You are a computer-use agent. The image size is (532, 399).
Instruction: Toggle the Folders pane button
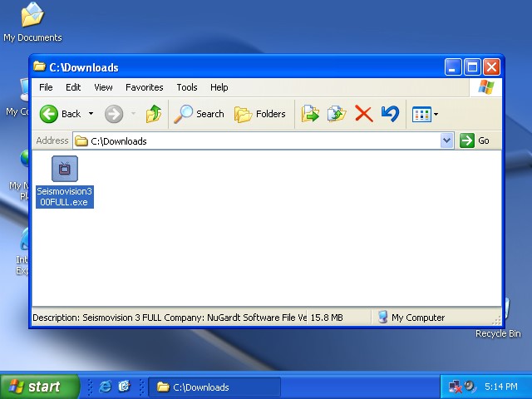pyautogui.click(x=260, y=114)
